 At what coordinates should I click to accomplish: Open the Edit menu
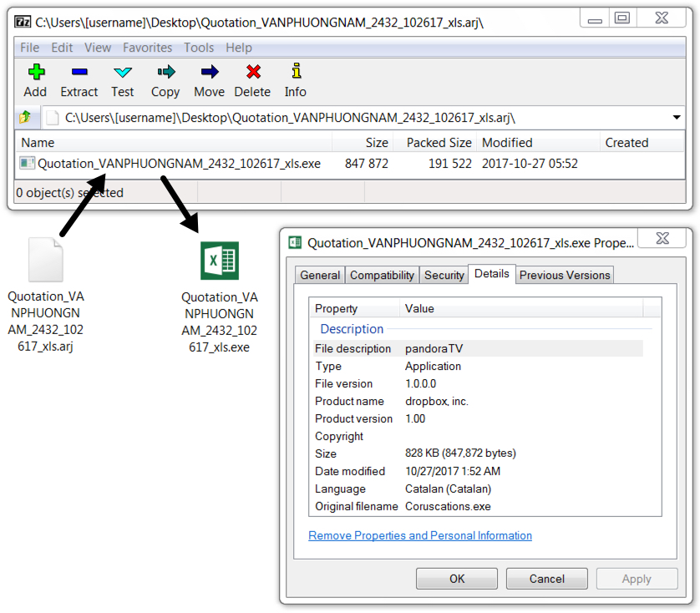[62, 48]
